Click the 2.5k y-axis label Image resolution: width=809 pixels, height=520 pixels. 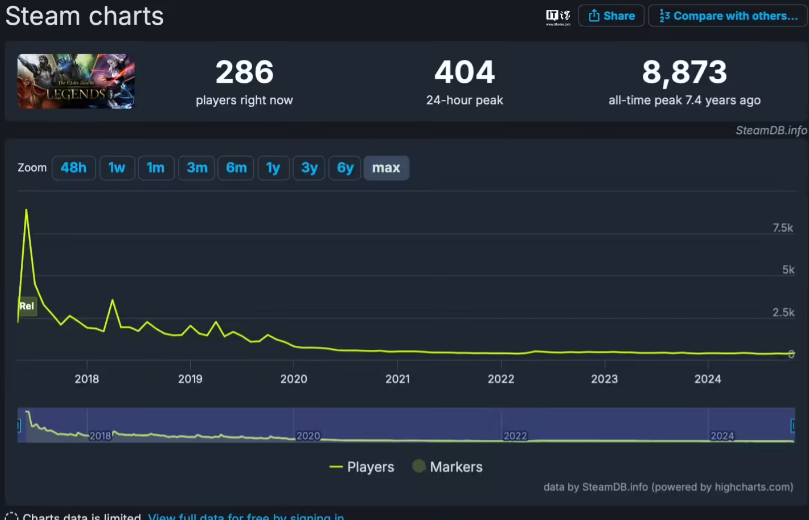click(783, 312)
